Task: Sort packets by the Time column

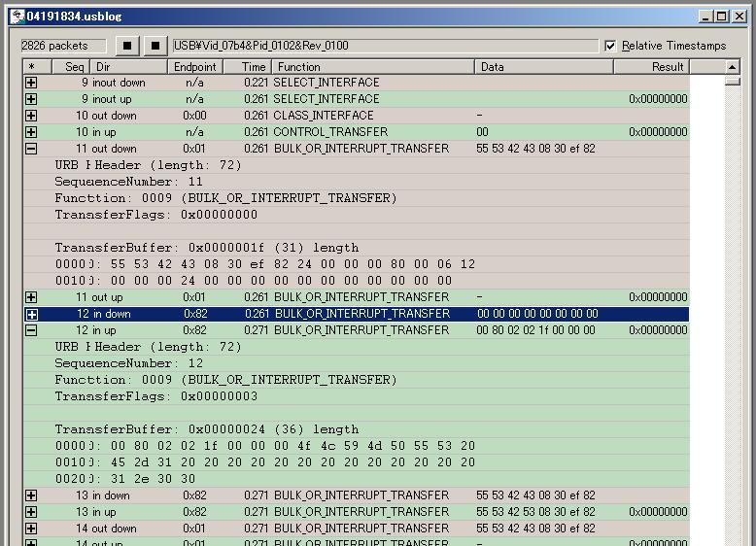Action: pos(254,67)
